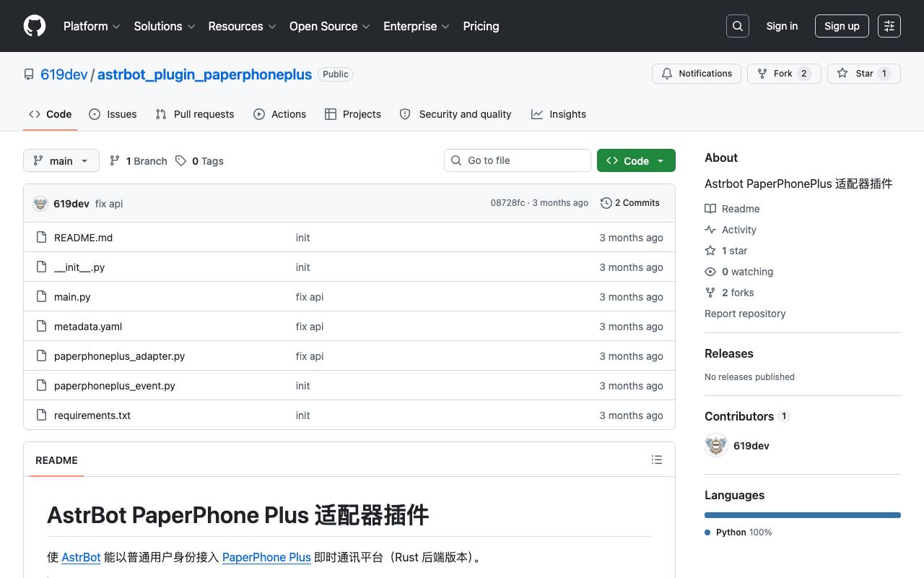Click the Python language bar
Viewport: 924px width, 578px height.
[x=803, y=515]
